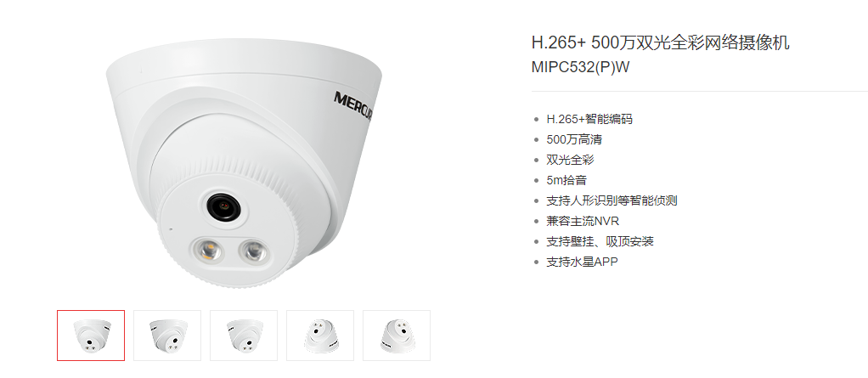Click the 500万高清 feature bullet
This screenshot has width=868, height=378.
click(x=574, y=139)
